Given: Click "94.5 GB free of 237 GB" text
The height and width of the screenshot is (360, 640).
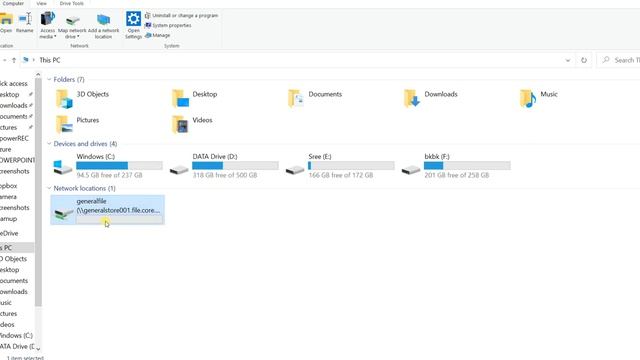Looking at the screenshot, I should [x=109, y=175].
